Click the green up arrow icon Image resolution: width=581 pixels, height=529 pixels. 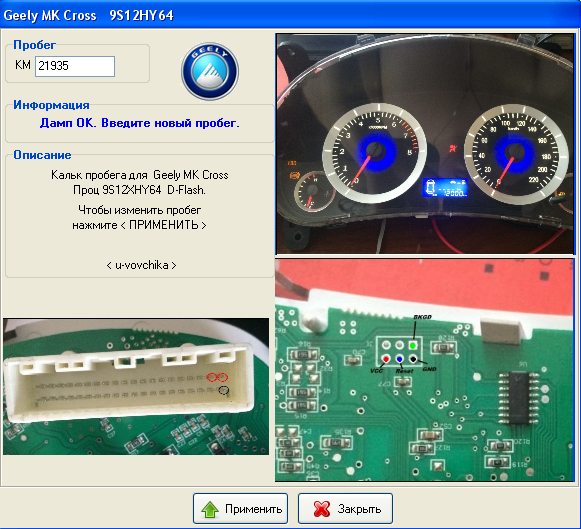click(210, 509)
